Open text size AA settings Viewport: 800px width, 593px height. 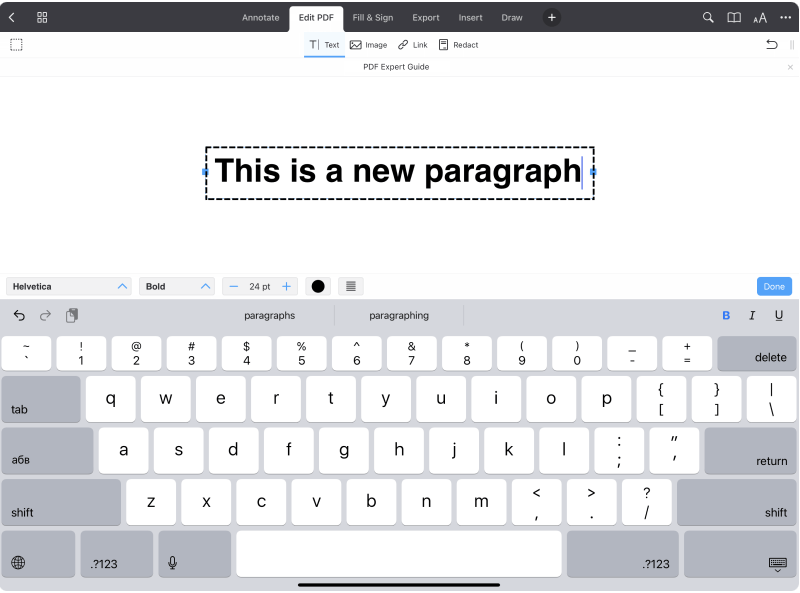coord(760,18)
